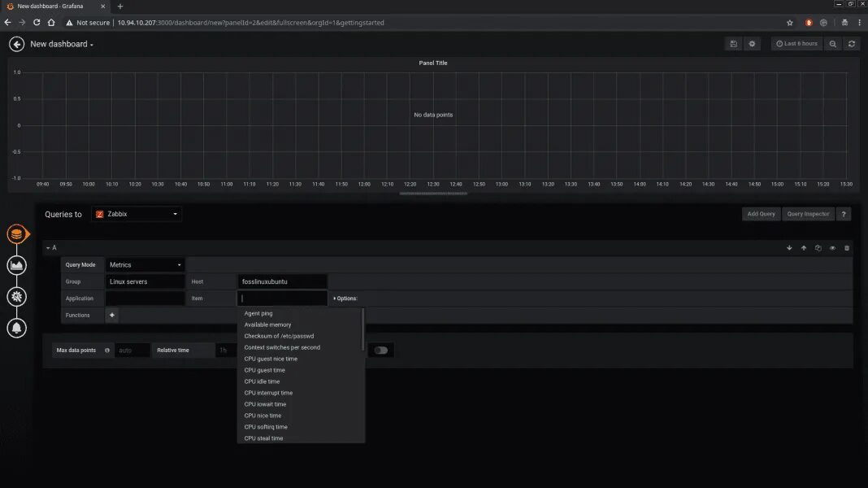This screenshot has width=868, height=488.
Task: Click the Group field Linux servers
Action: (x=145, y=281)
